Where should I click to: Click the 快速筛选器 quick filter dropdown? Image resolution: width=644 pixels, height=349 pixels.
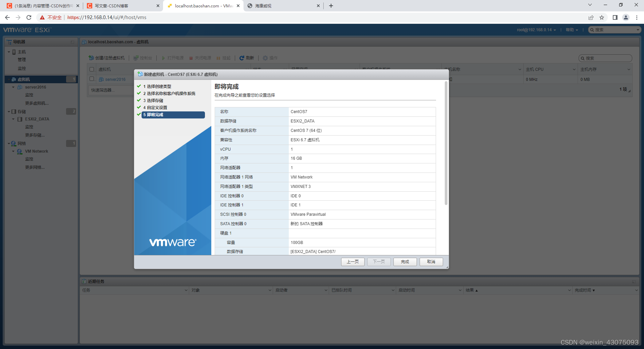point(111,90)
